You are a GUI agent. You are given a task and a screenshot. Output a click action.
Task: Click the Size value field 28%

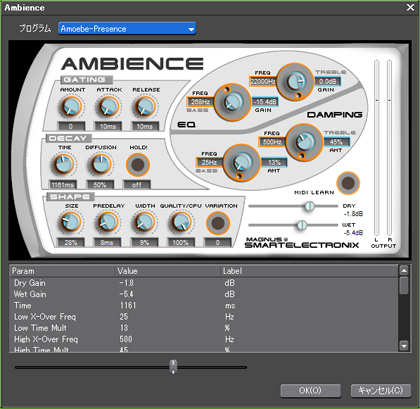(71, 242)
